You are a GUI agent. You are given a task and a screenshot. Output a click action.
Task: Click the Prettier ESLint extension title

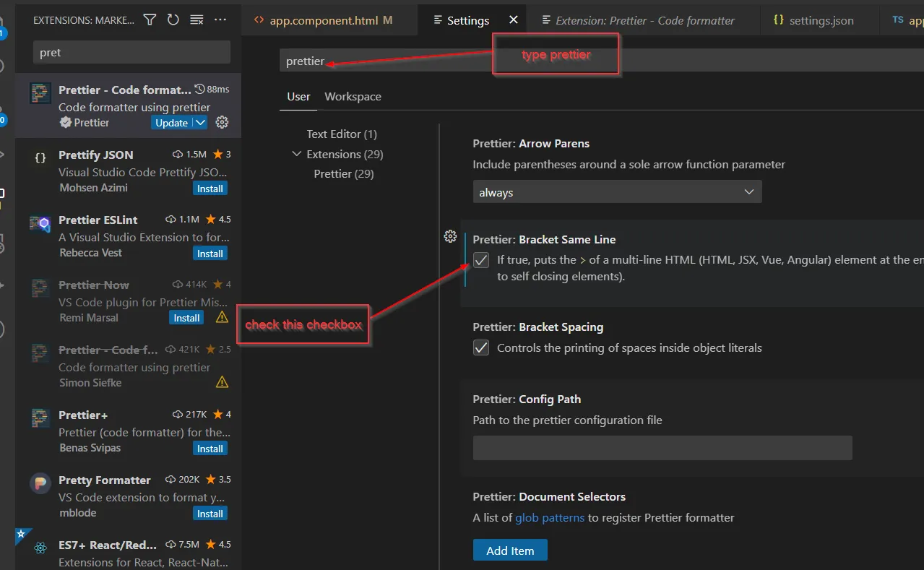(98, 220)
